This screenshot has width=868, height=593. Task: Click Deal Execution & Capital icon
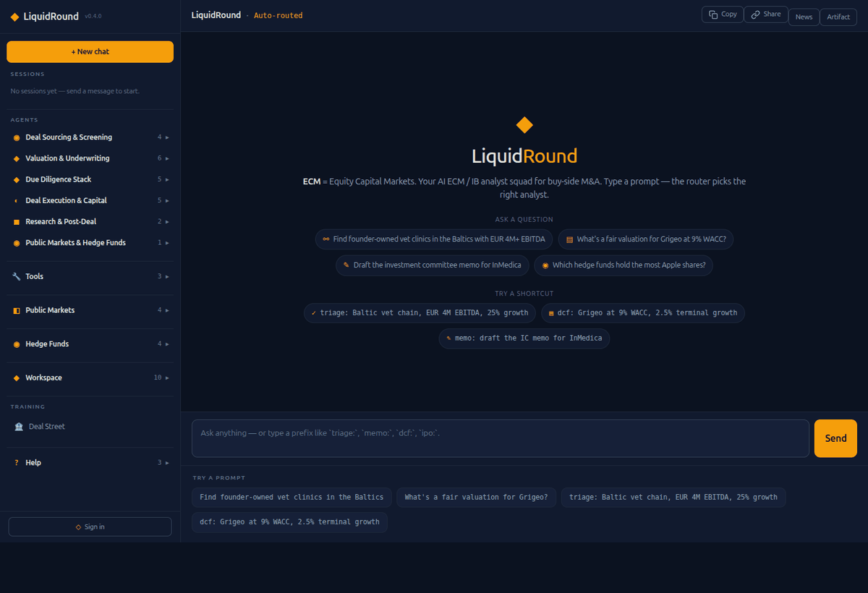click(x=17, y=200)
